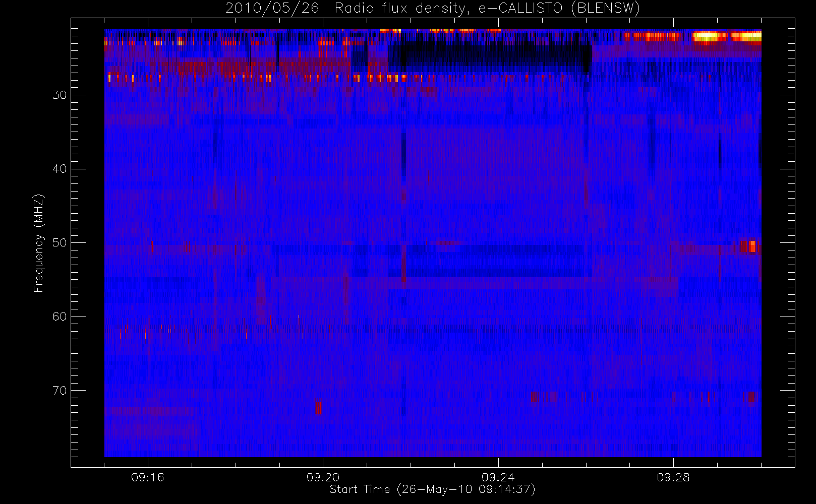The image size is (816, 504).
Task: Click the 40 MHz frequency tick label
Action: point(59,169)
